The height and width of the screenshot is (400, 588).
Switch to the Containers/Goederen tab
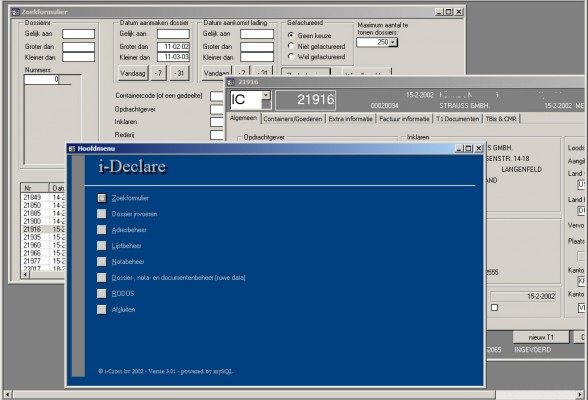[x=292, y=119]
